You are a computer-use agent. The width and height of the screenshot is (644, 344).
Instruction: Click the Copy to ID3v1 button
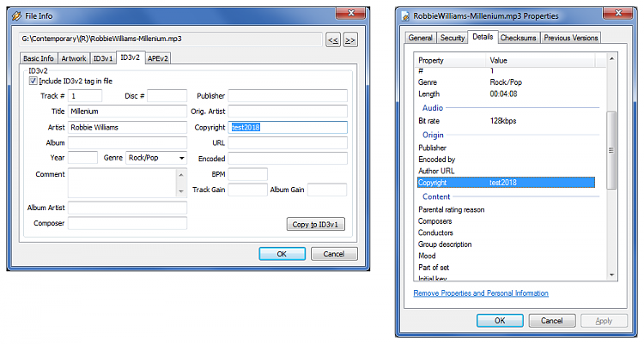pos(315,224)
